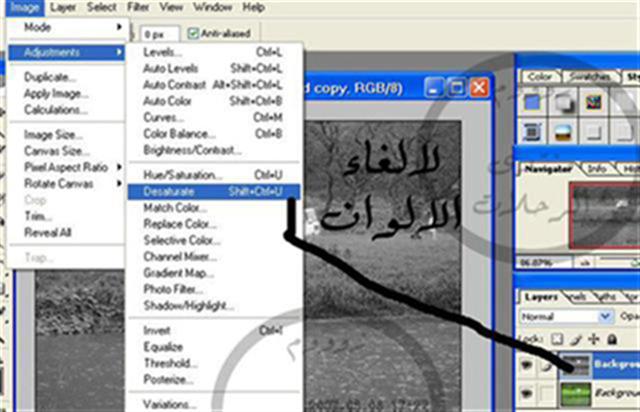The height and width of the screenshot is (412, 640).
Task: Expand the Pixel Aspect Ratio submenu
Action: click(x=67, y=167)
